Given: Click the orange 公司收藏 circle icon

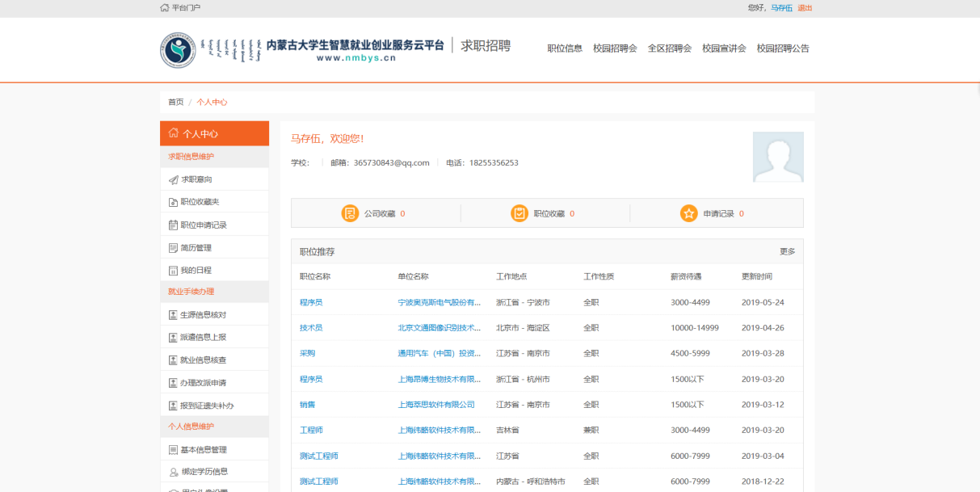Looking at the screenshot, I should pyautogui.click(x=350, y=213).
